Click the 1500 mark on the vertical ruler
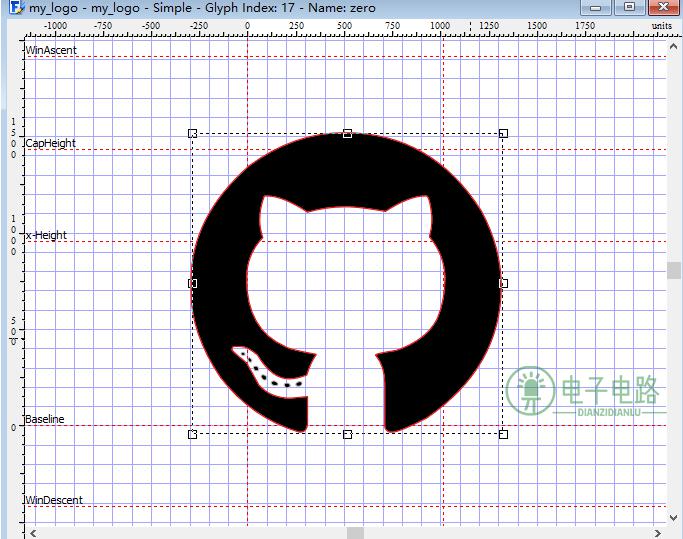683x539 pixels. [x=14, y=138]
